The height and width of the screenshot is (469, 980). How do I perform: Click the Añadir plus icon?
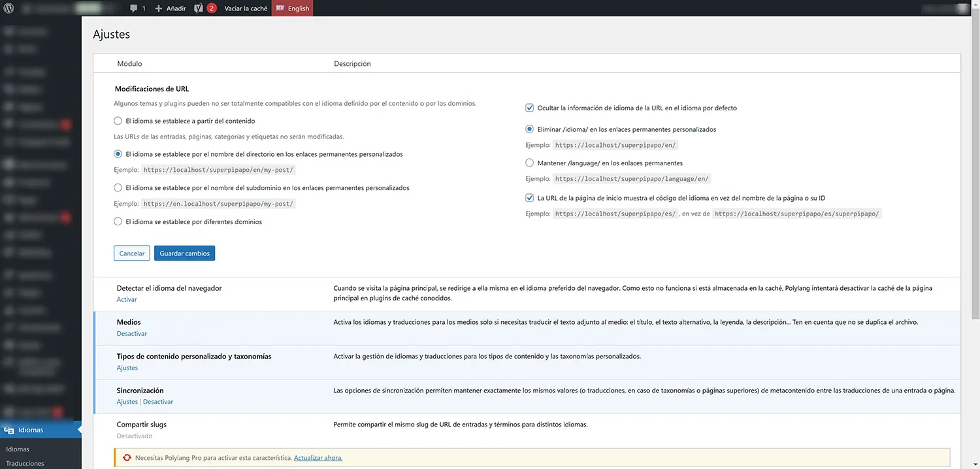[x=159, y=8]
